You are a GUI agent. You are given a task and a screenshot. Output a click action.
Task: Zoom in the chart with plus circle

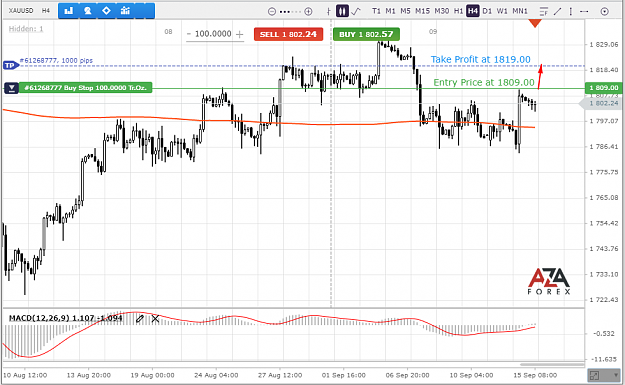pyautogui.click(x=308, y=12)
